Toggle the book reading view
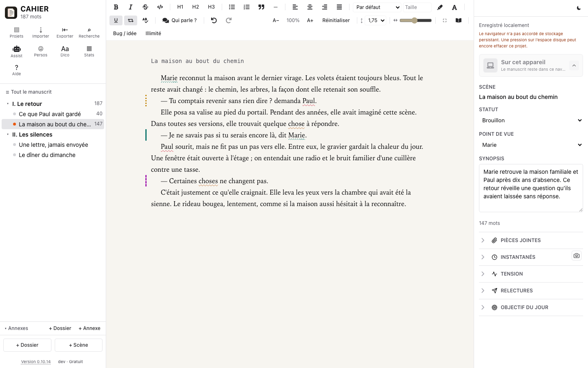 tap(459, 20)
